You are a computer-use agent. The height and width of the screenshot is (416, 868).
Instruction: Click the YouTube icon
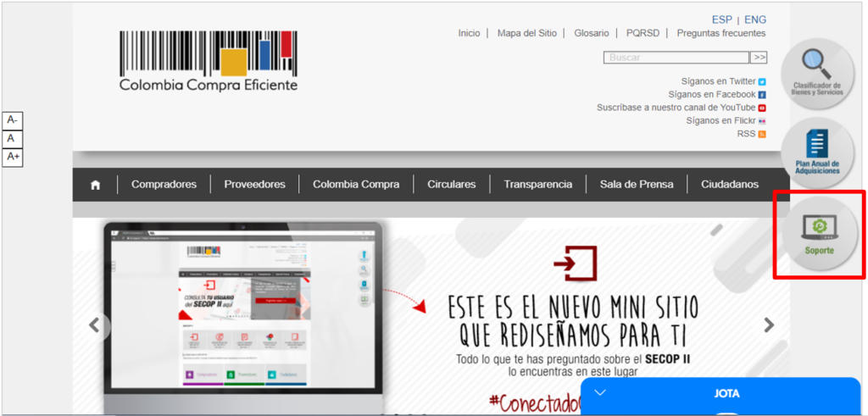(762, 108)
